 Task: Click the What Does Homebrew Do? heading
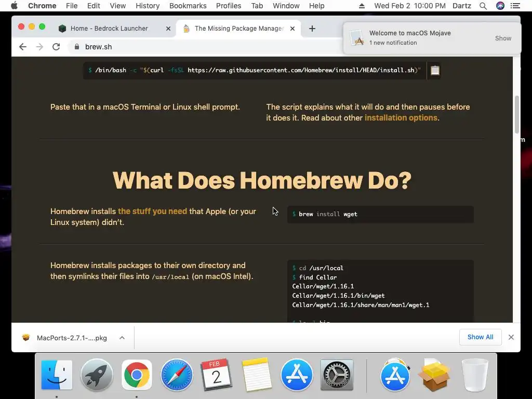point(262,180)
